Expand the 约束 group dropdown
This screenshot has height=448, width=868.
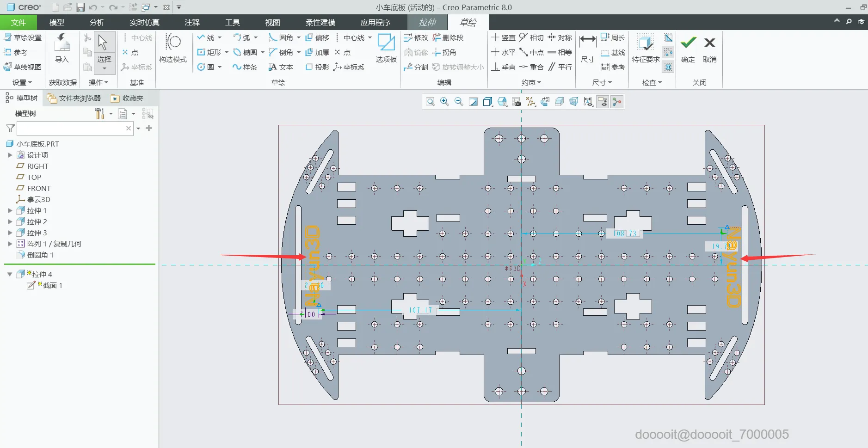(531, 82)
